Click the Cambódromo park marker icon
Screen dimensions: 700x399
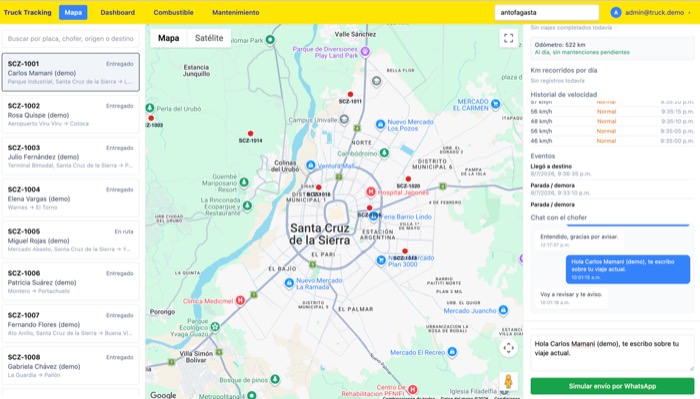tap(384, 153)
